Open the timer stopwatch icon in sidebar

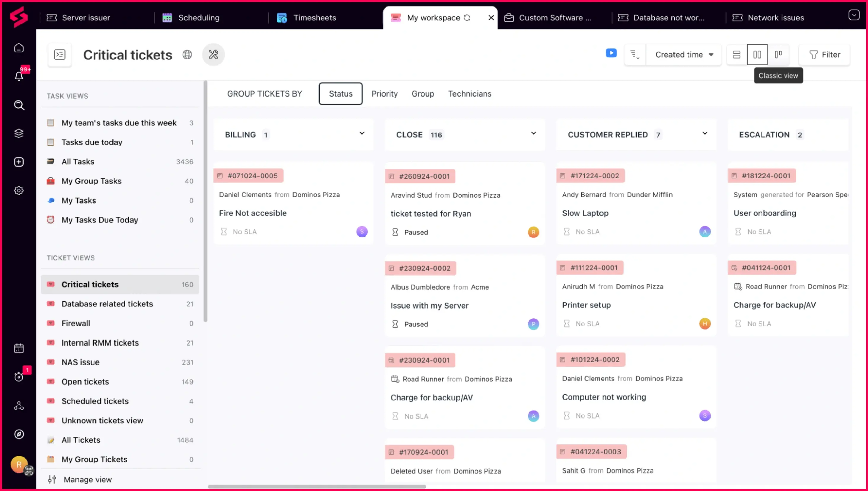[x=19, y=376]
